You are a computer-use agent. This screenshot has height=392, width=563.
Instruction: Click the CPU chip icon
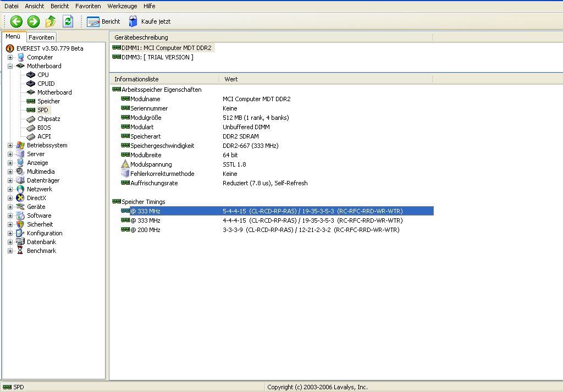tap(31, 75)
